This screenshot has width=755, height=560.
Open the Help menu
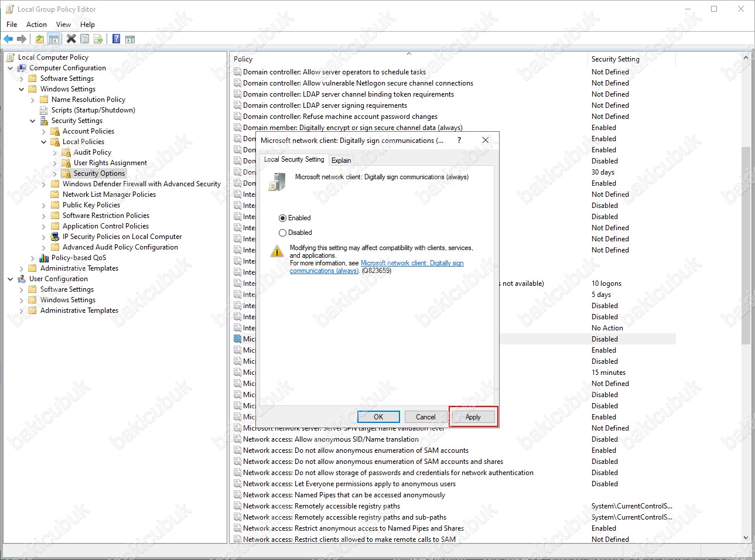tap(87, 25)
